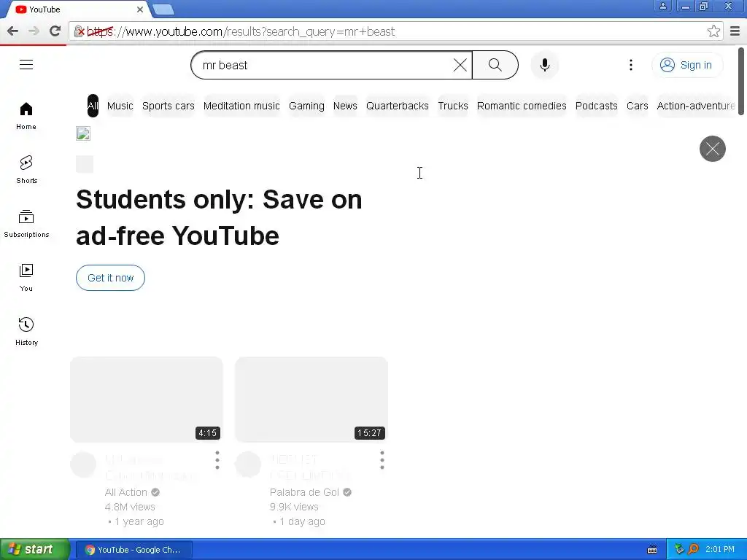Open a new tab
The height and width of the screenshot is (560, 747).
pyautogui.click(x=163, y=9)
